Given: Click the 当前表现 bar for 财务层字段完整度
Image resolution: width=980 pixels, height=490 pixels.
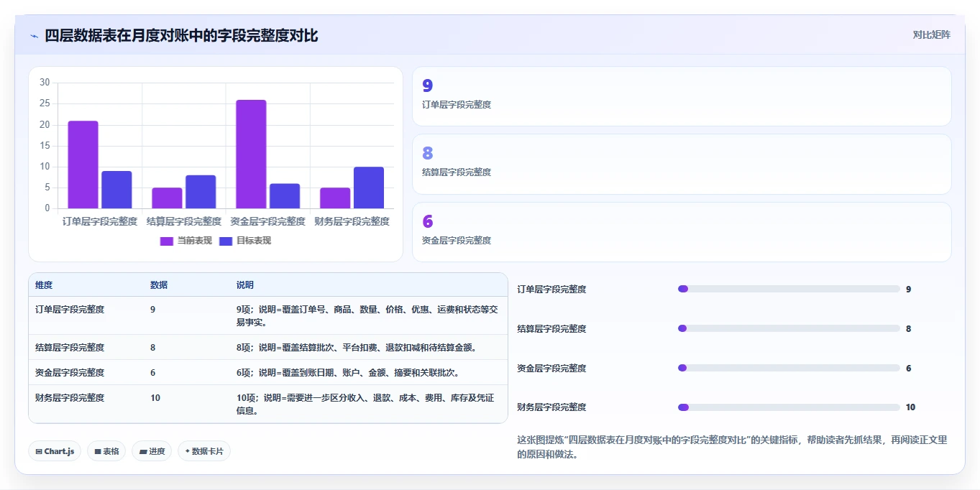Looking at the screenshot, I should pyautogui.click(x=335, y=198).
